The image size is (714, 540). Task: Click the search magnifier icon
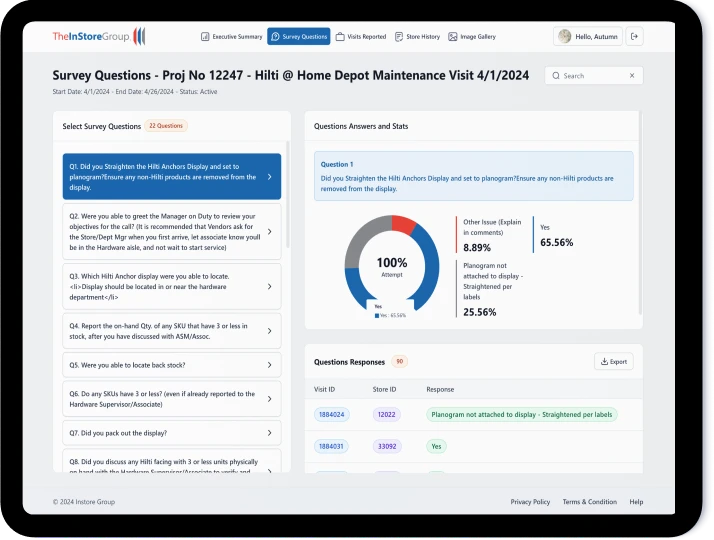pyautogui.click(x=556, y=76)
